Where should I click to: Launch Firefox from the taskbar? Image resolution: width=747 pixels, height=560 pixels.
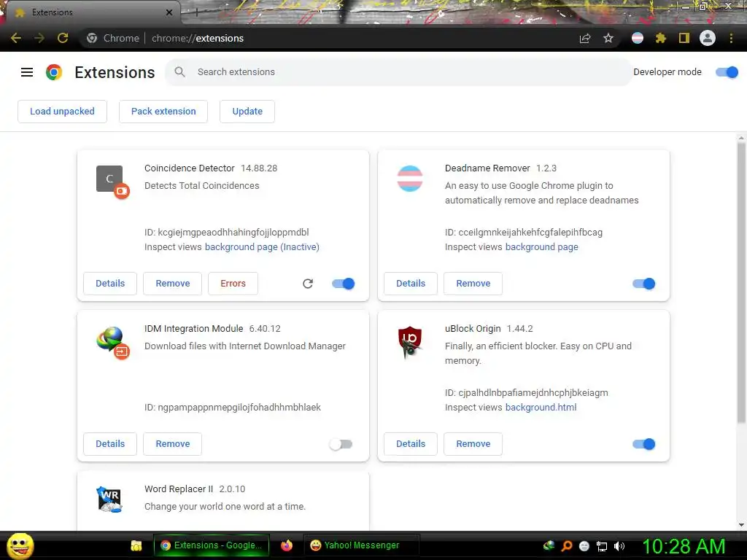286,545
